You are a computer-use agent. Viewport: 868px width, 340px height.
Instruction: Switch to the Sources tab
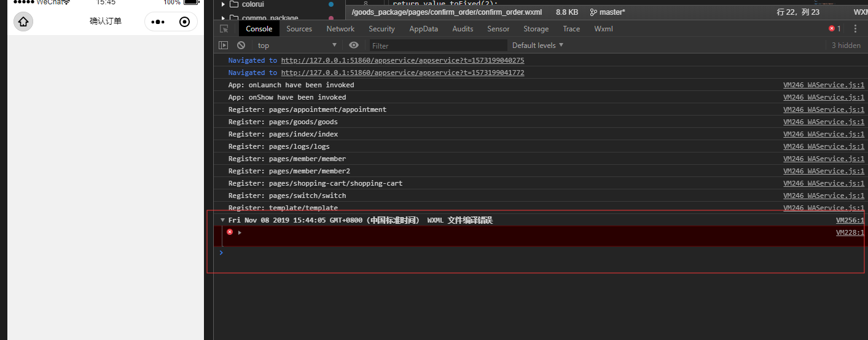click(299, 29)
